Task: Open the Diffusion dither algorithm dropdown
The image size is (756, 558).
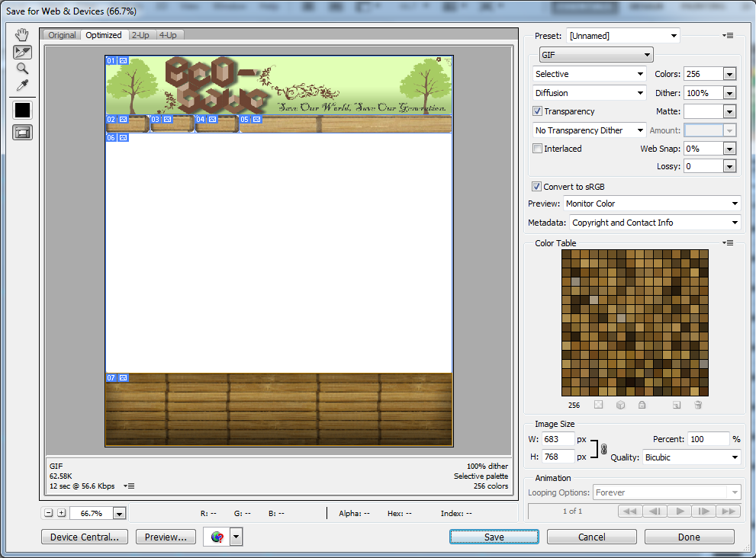Action: click(x=589, y=93)
